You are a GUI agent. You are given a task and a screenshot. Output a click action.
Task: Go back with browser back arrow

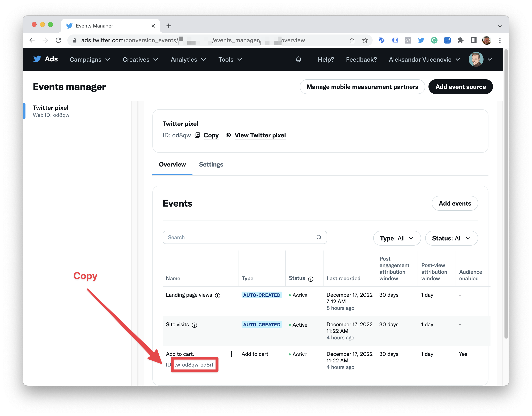[32, 40]
